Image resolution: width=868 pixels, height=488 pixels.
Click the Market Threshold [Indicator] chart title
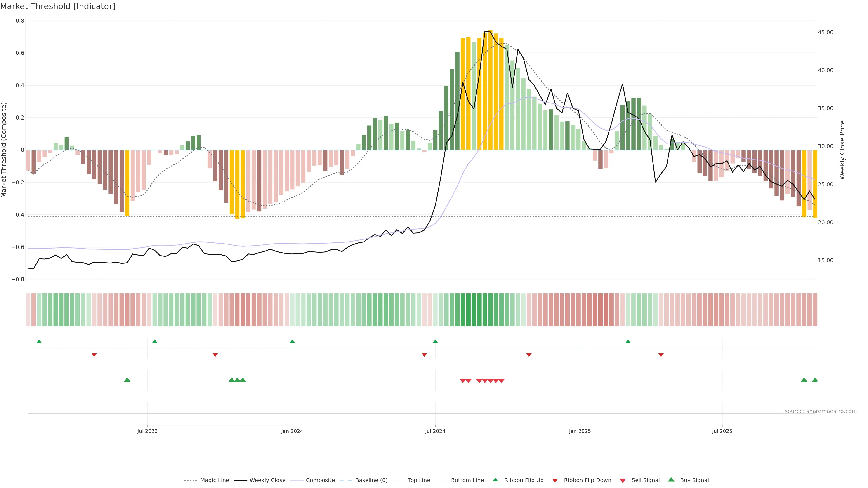click(58, 6)
